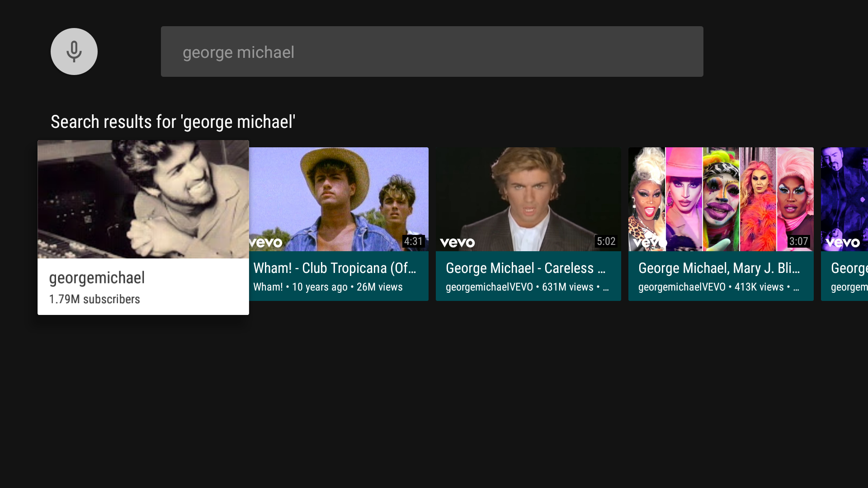868x488 pixels.
Task: Click the 3:07 duration badge
Action: tap(799, 241)
